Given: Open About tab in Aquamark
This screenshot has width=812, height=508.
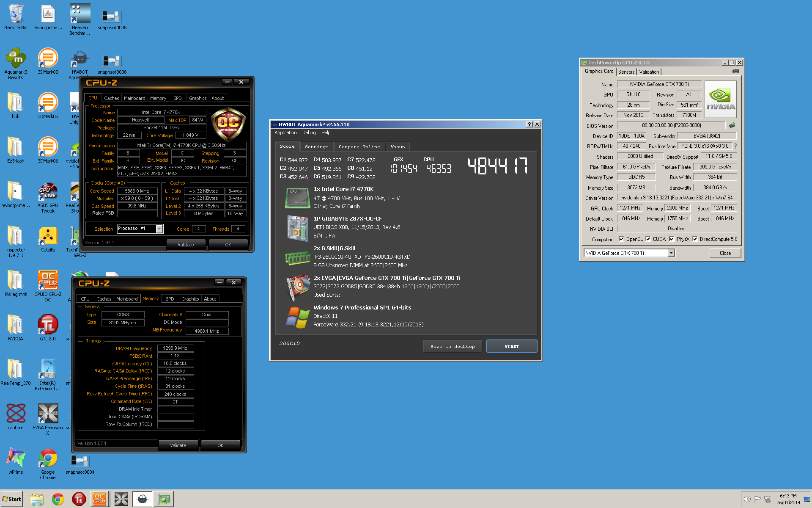Looking at the screenshot, I should (x=397, y=146).
